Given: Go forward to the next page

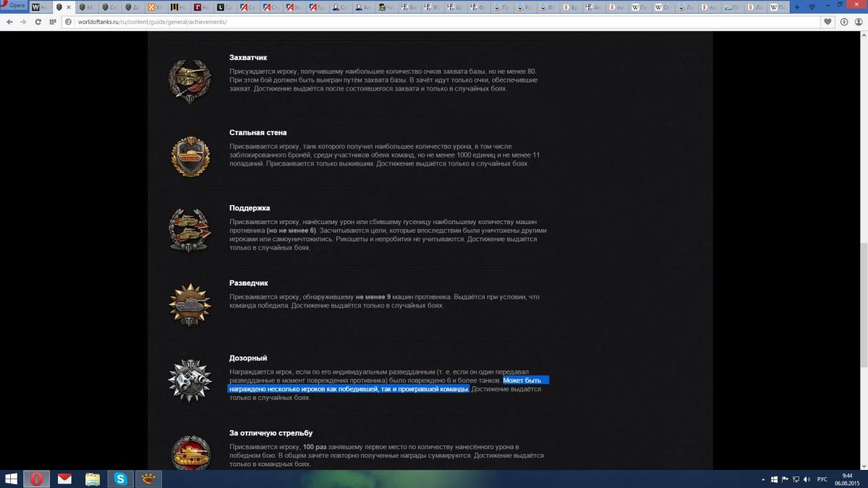Looking at the screenshot, I should click(x=23, y=22).
